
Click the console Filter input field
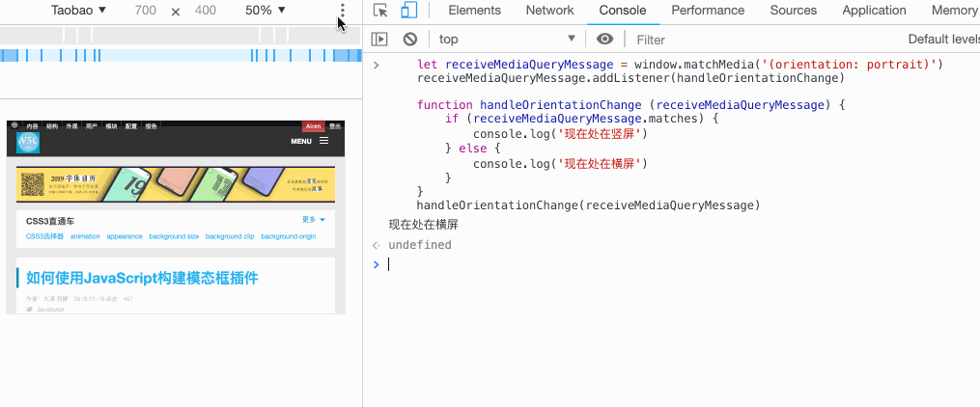tap(766, 40)
